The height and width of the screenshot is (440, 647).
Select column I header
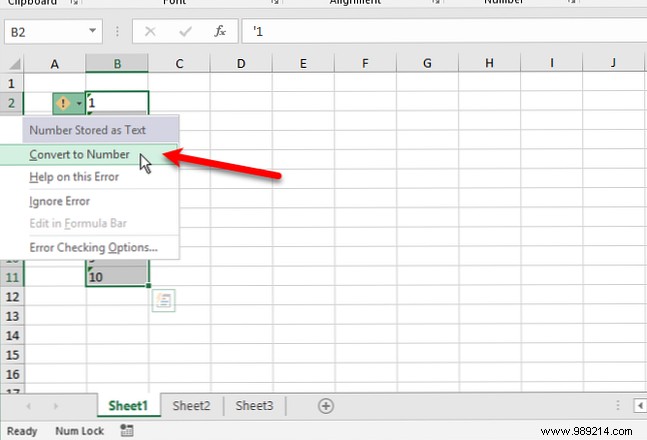coord(552,64)
